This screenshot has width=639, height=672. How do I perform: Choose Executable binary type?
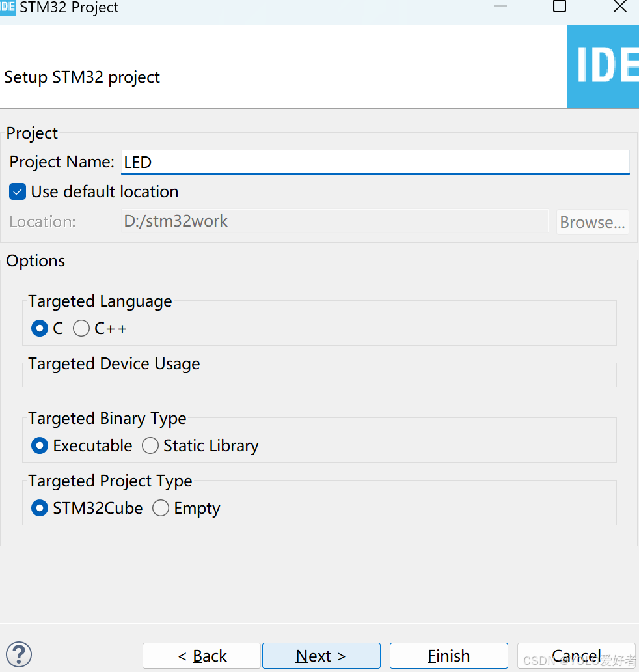[x=40, y=445]
